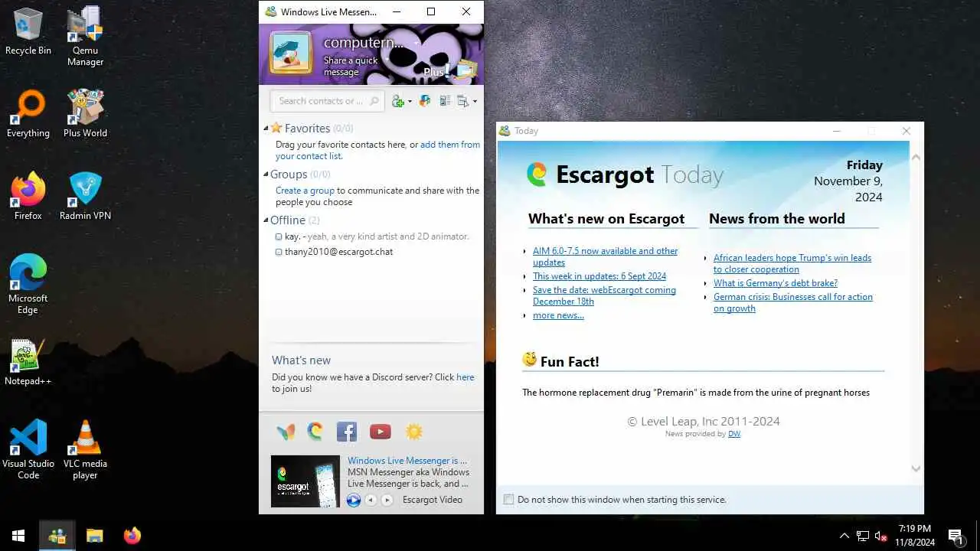Image resolution: width=980 pixels, height=551 pixels.
Task: Click the Escargot logo in Today window
Action: (537, 174)
